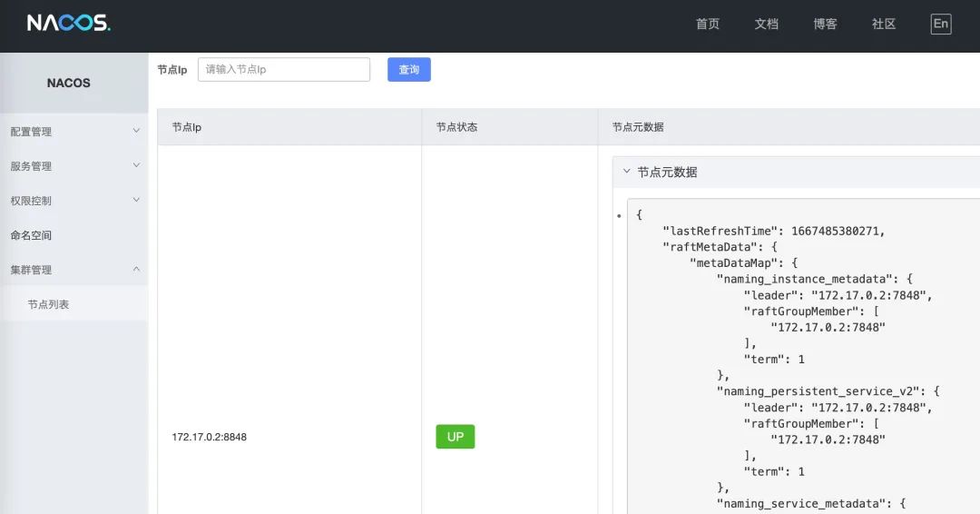This screenshot has height=514, width=980.
Task: Open the 社区 community link
Action: pyautogui.click(x=884, y=24)
